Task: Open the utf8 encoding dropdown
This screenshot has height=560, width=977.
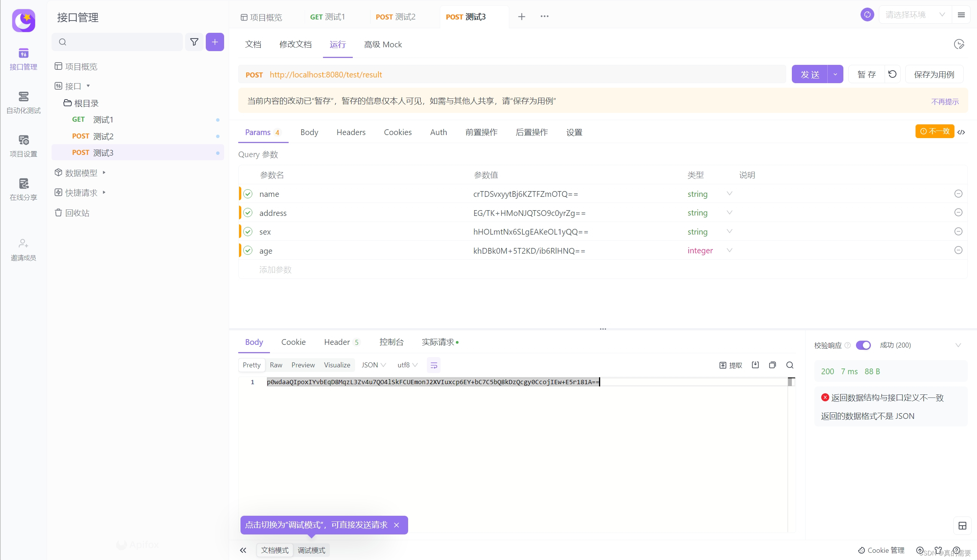Action: click(x=407, y=365)
